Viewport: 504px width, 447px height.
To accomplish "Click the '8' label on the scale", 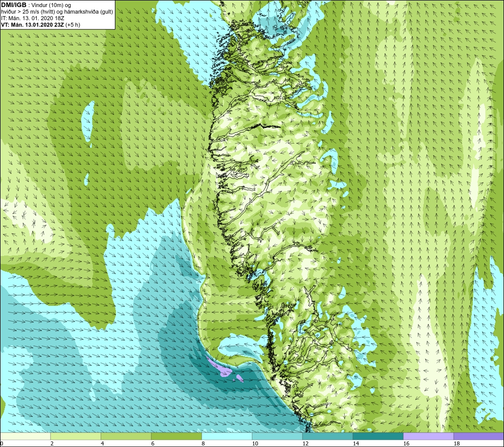I will [x=203, y=443].
